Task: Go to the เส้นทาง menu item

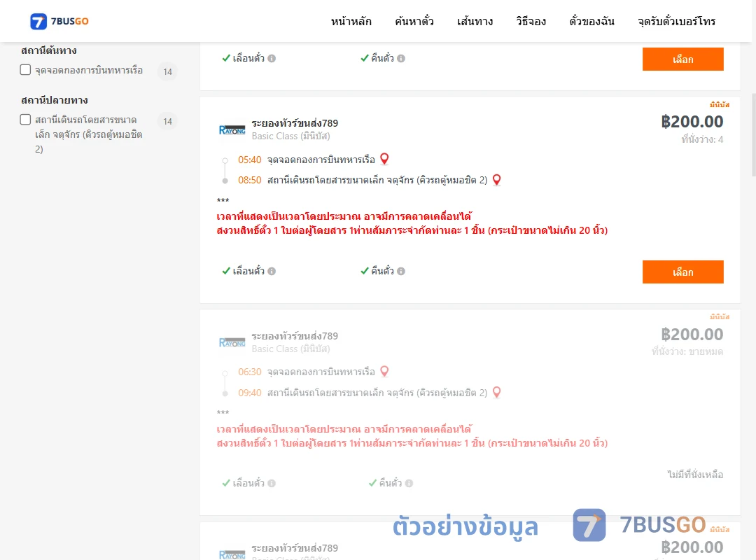Action: (475, 21)
